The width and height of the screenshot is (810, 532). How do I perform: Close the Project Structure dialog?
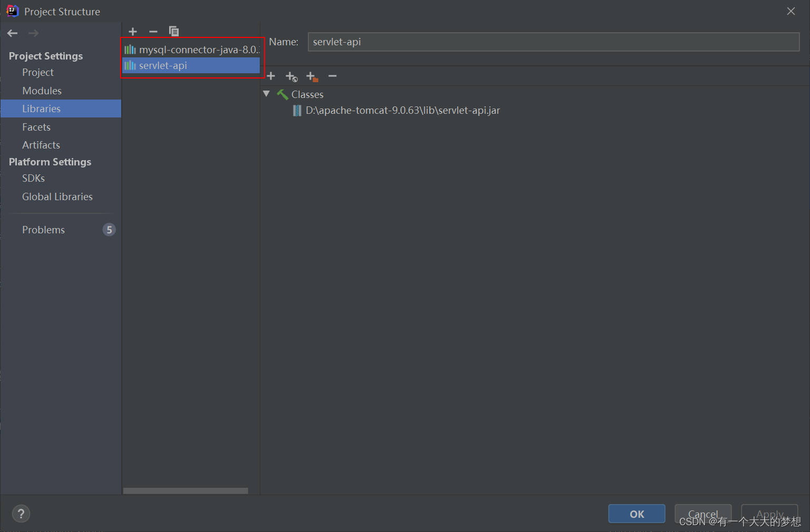791,11
